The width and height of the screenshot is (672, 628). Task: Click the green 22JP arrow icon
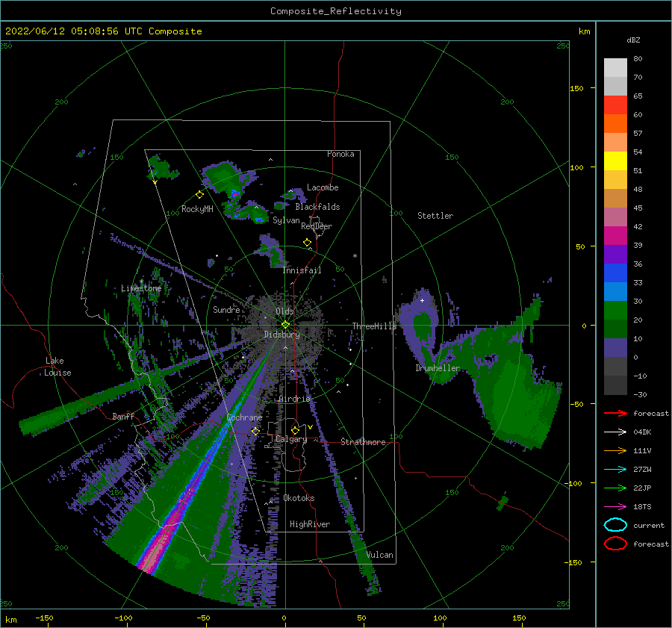615,488
